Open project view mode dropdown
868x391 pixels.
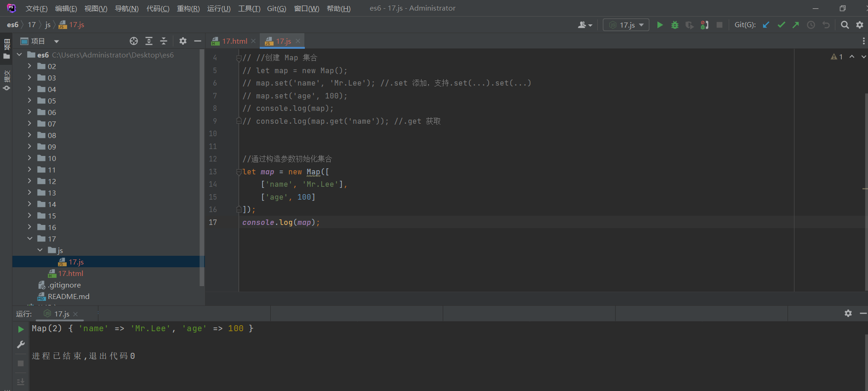[57, 41]
